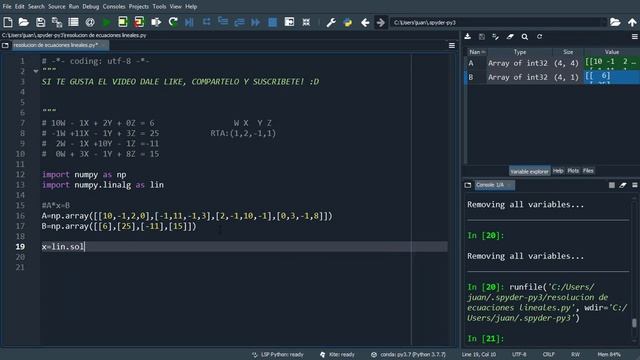Open the Debug menu
This screenshot has height=360, width=640.
pos(91,7)
